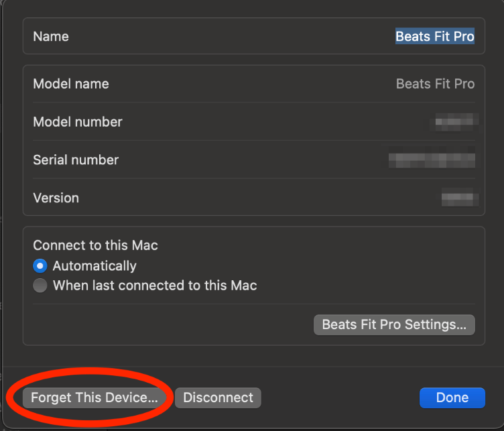Select the When last connected radio button
Viewport: 504px width, 431px height.
click(41, 286)
